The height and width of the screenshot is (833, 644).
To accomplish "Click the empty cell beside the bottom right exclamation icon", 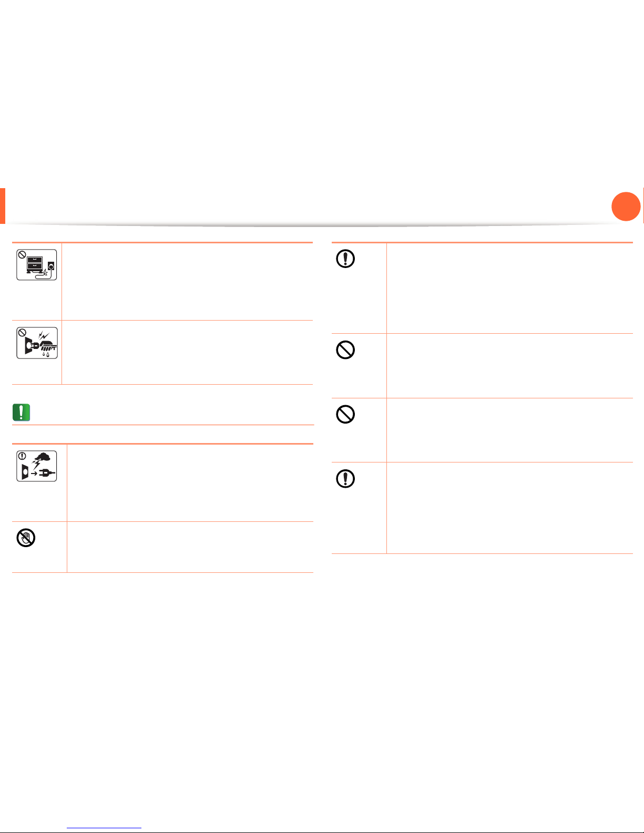I will coord(509,508).
